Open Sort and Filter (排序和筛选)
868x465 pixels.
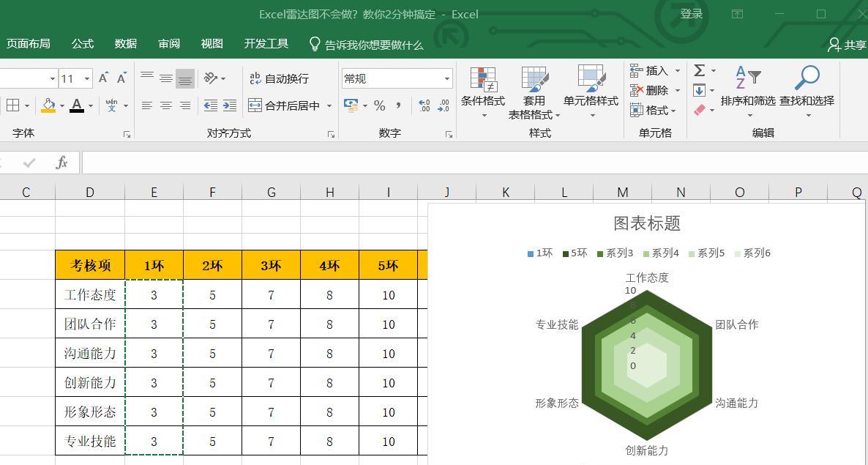(x=748, y=92)
